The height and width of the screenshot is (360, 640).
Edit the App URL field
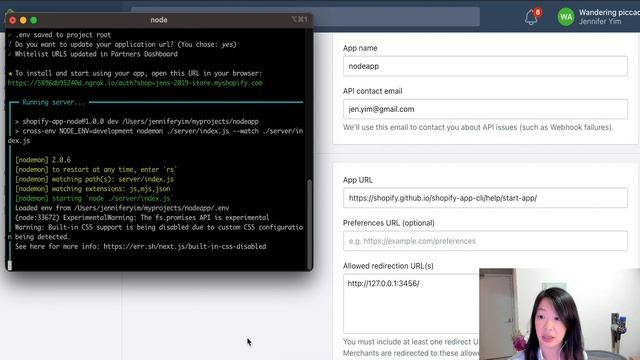click(485, 198)
